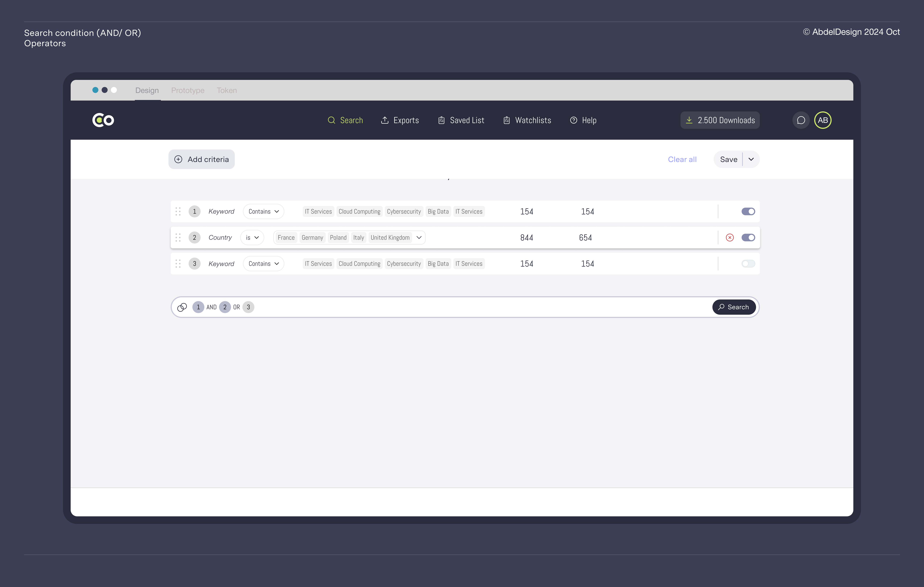924x587 pixels.
Task: Click the CO logo icon
Action: pyautogui.click(x=103, y=120)
